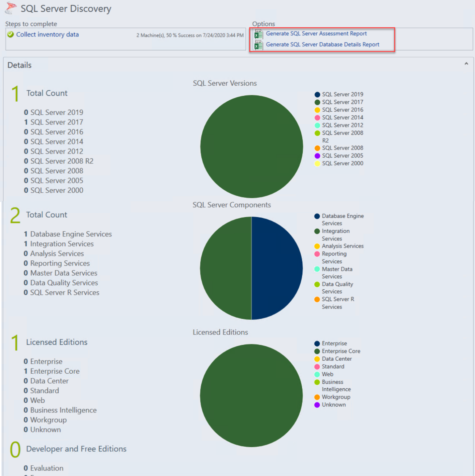475x476 pixels.
Task: Click the Excel icon beside Assessment Report
Action: tap(259, 35)
